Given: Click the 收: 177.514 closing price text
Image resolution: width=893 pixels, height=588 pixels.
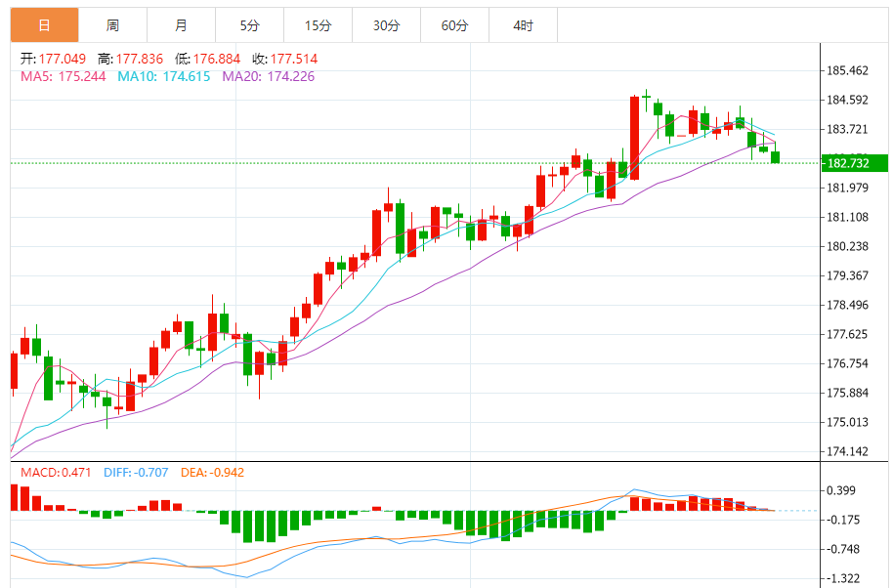Looking at the screenshot, I should pyautogui.click(x=284, y=60).
